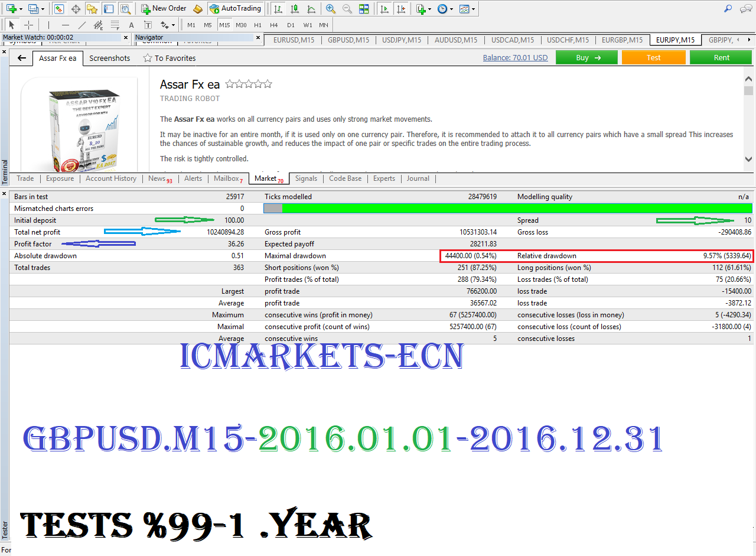The width and height of the screenshot is (756, 556).
Task: Click the green Rent button
Action: pos(721,57)
